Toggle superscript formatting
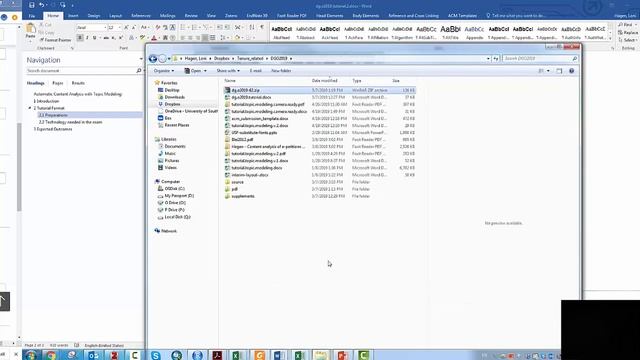Image resolution: width=640 pixels, height=360 pixels. pyautogui.click(x=120, y=38)
